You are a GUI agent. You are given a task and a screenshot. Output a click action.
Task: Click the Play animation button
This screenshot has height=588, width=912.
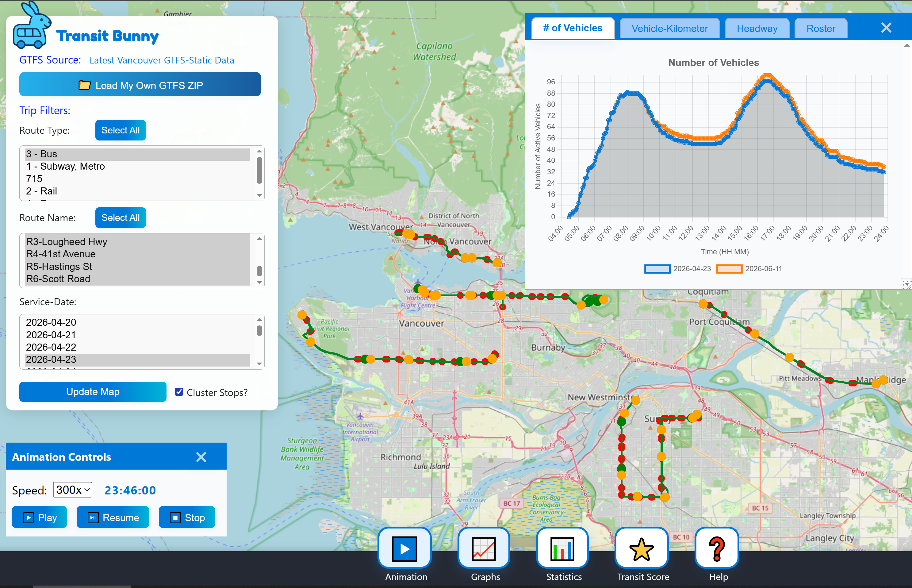click(x=39, y=517)
